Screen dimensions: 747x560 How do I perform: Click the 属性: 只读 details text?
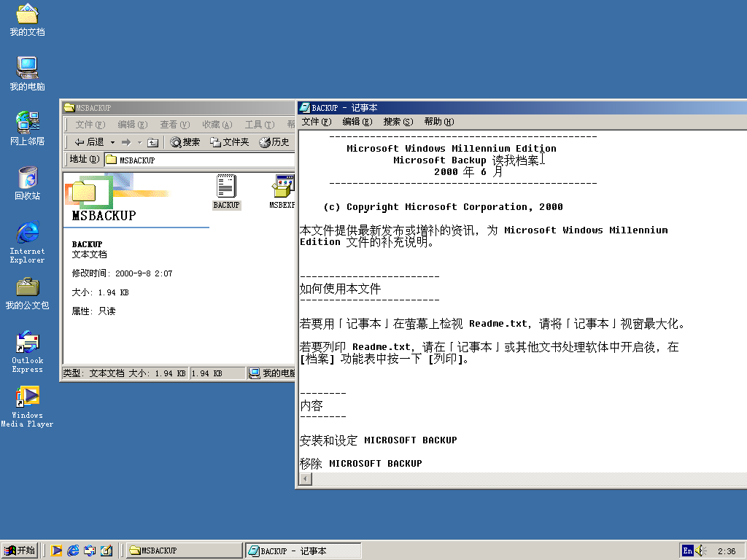point(93,311)
